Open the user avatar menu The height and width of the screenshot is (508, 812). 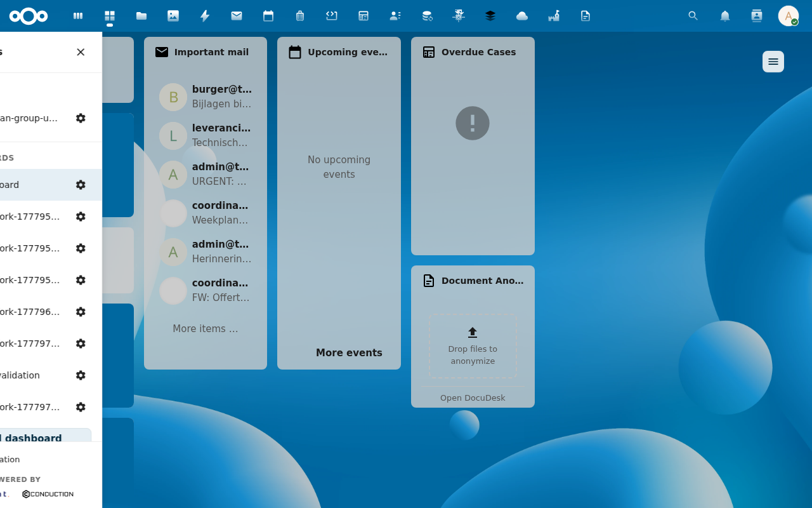coord(789,16)
